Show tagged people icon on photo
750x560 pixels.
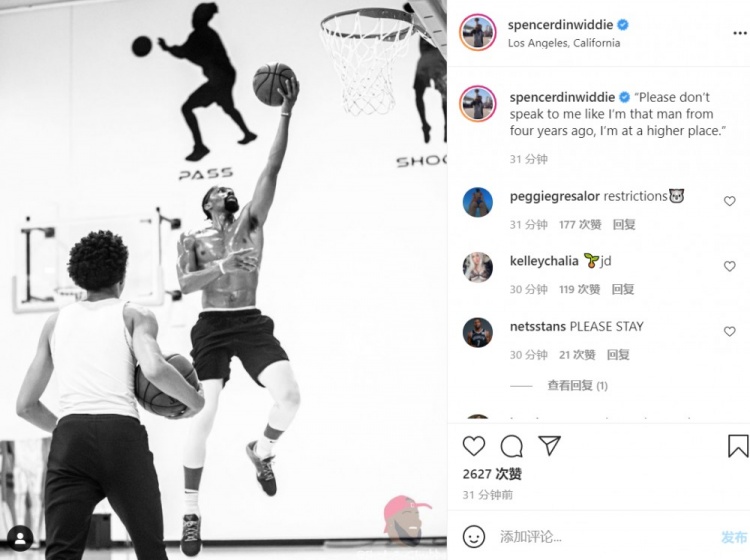point(20,538)
